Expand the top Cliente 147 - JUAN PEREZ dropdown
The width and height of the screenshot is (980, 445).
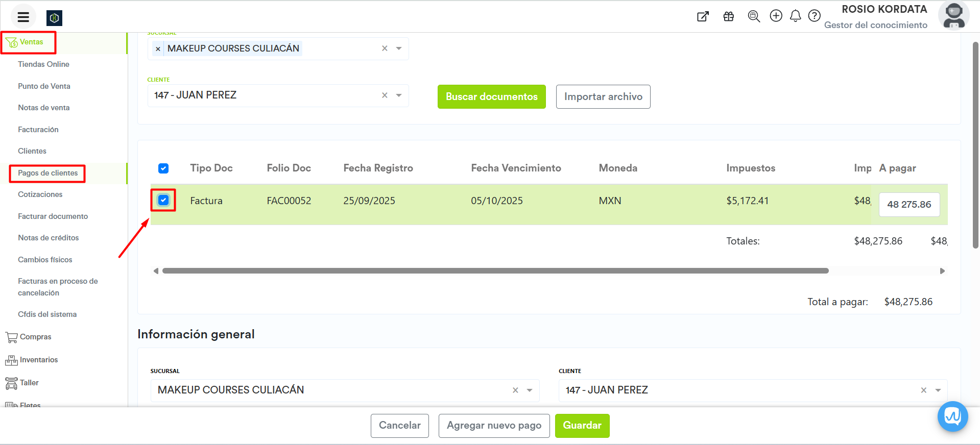tap(399, 95)
